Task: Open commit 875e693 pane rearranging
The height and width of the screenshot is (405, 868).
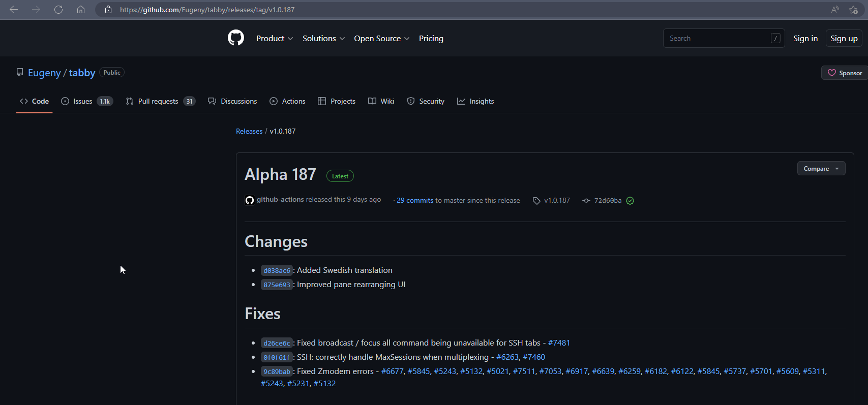Action: pos(277,285)
